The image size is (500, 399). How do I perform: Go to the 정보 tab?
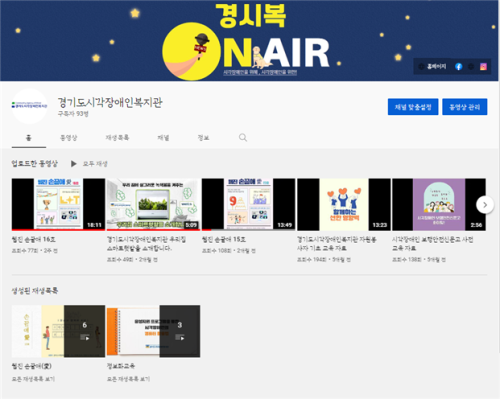pyautogui.click(x=203, y=137)
